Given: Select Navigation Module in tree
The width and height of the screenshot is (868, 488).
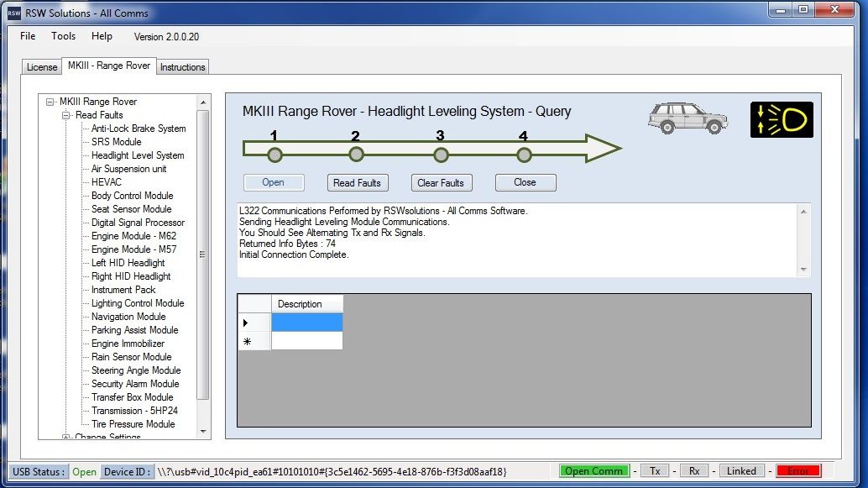Looking at the screenshot, I should point(128,317).
